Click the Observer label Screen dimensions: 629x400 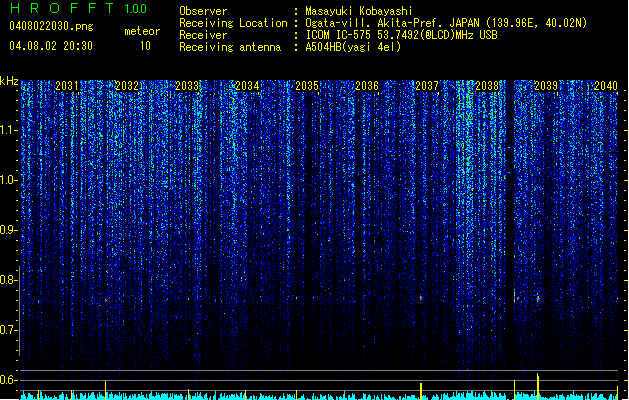[x=203, y=11]
